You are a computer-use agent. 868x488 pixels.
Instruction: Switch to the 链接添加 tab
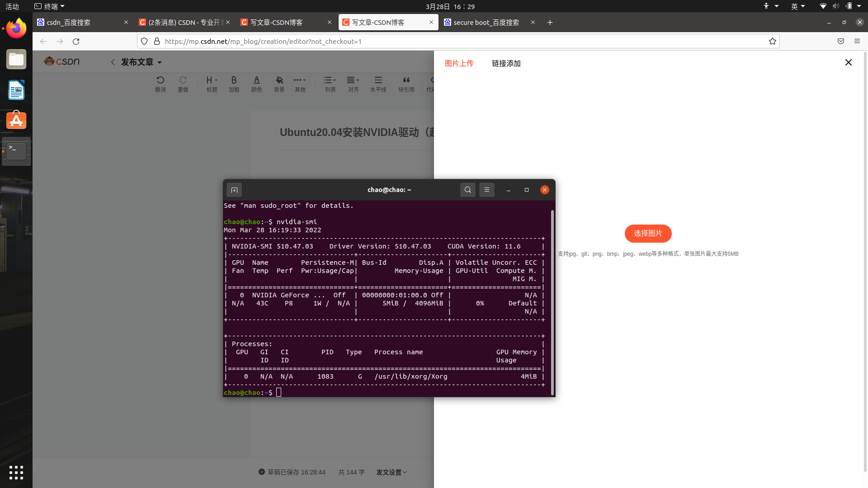click(506, 63)
